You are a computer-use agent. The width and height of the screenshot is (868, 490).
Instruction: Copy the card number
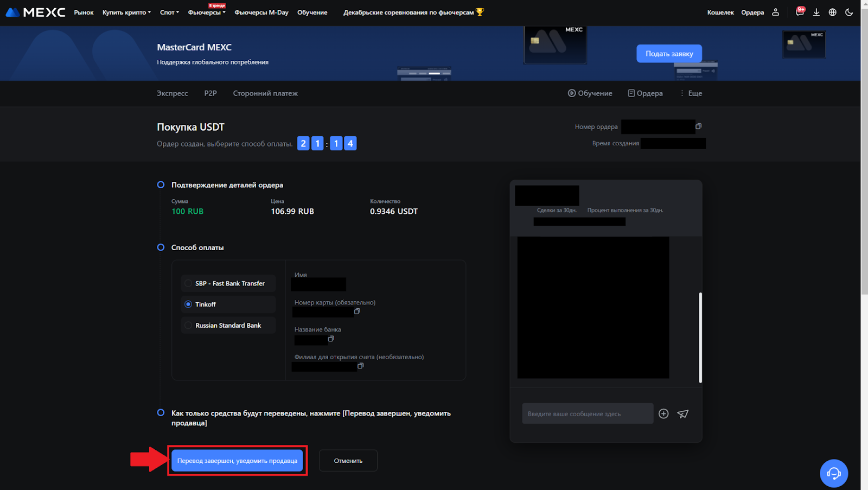click(x=357, y=311)
